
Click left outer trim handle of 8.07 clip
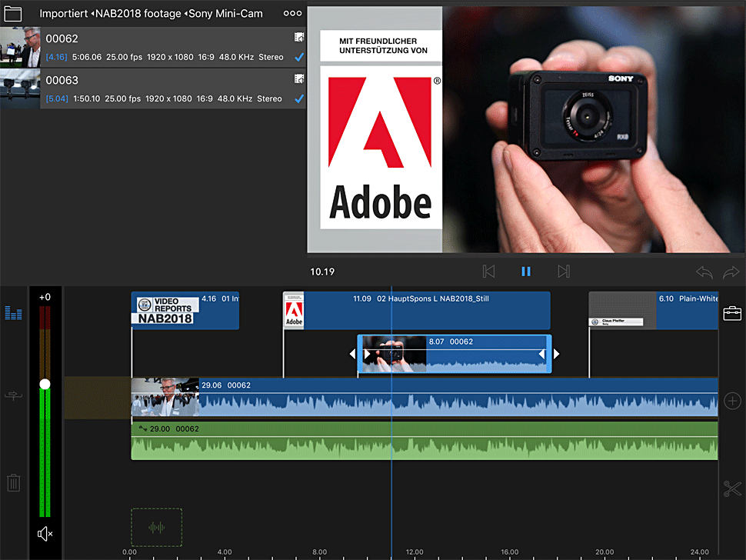pyautogui.click(x=352, y=354)
